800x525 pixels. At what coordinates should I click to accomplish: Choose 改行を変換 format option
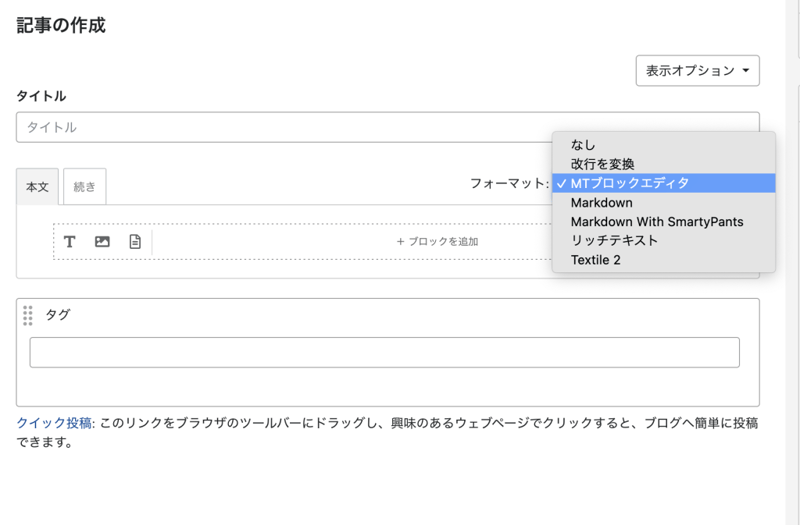pyautogui.click(x=602, y=164)
